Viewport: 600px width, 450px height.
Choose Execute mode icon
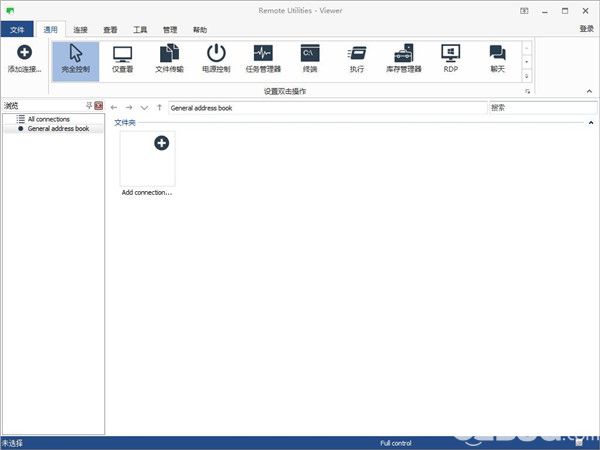click(357, 59)
